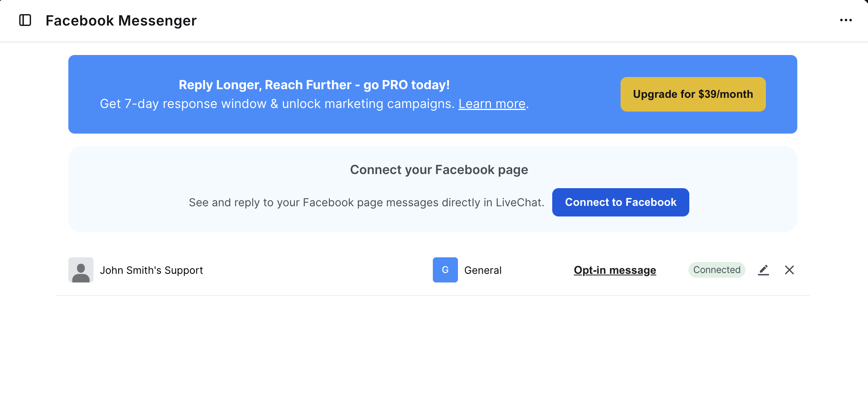Select the General group label

click(x=483, y=270)
